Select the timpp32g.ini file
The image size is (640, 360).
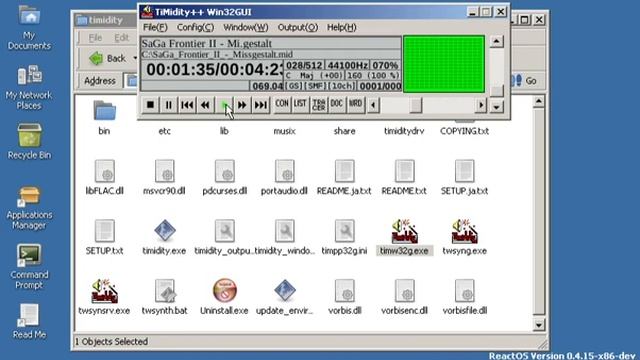tap(344, 237)
